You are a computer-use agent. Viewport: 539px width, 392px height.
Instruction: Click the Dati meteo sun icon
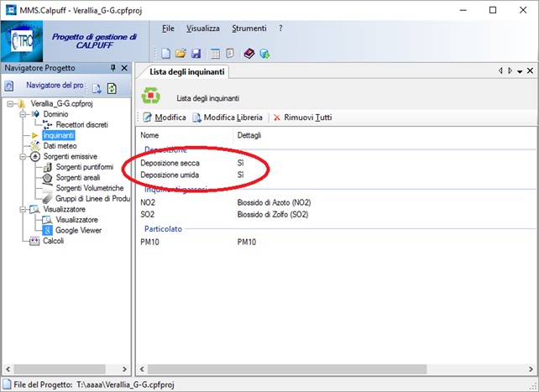[x=34, y=146]
